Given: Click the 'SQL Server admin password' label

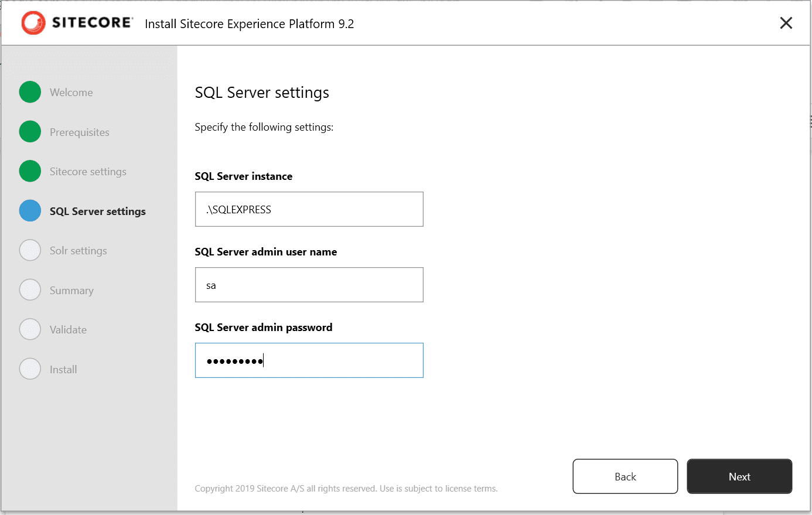Looking at the screenshot, I should tap(264, 328).
